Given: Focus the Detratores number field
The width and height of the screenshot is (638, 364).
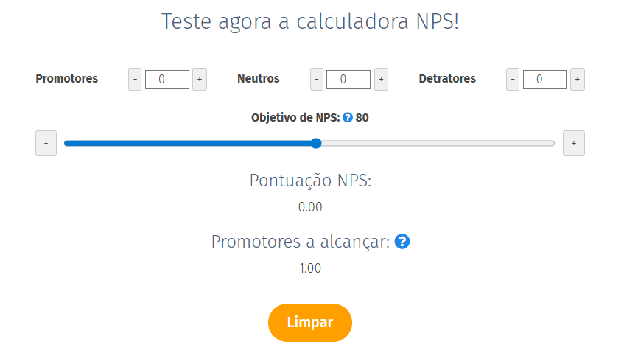Looking at the screenshot, I should click(x=545, y=79).
